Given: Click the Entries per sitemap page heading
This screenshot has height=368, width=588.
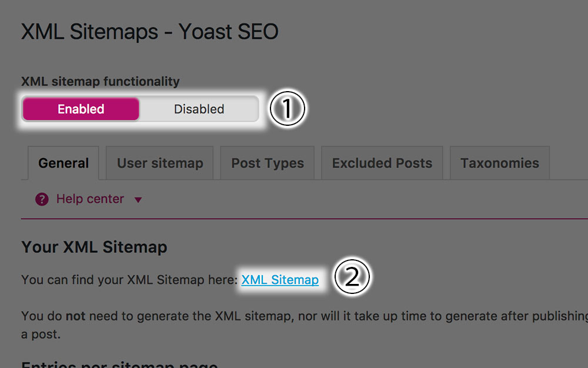Looking at the screenshot, I should click(119, 364).
